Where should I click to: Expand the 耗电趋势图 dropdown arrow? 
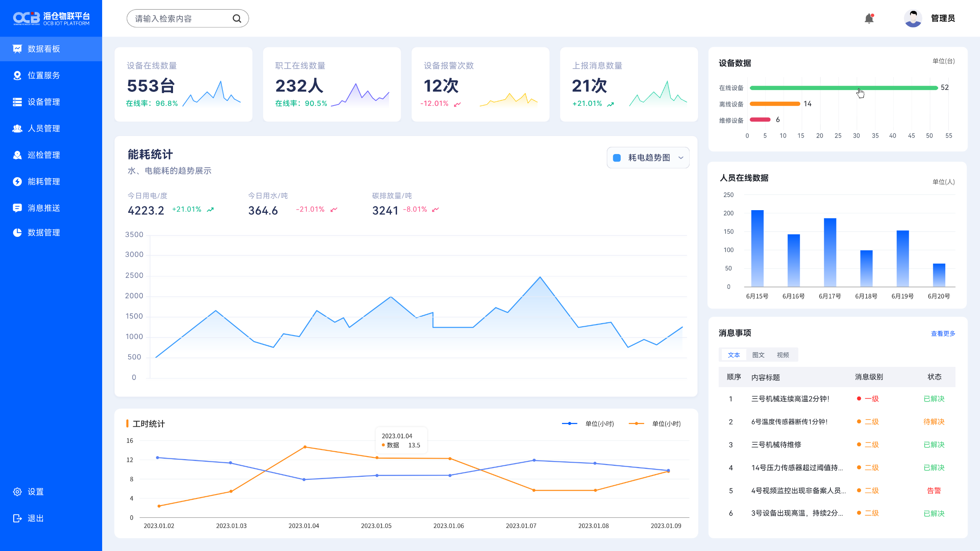pos(681,157)
